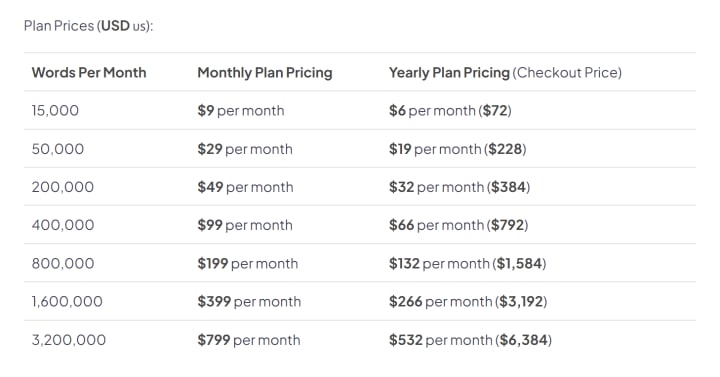Click the $799 per month price

[x=249, y=340]
